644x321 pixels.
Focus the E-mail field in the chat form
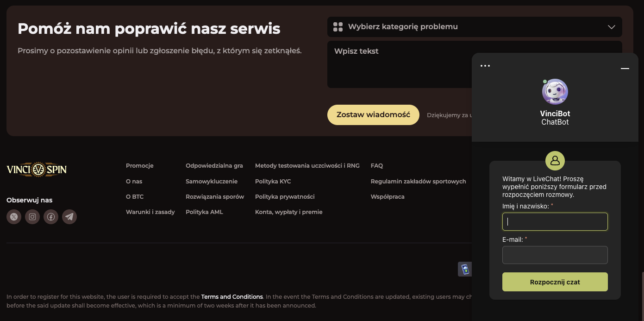click(555, 255)
